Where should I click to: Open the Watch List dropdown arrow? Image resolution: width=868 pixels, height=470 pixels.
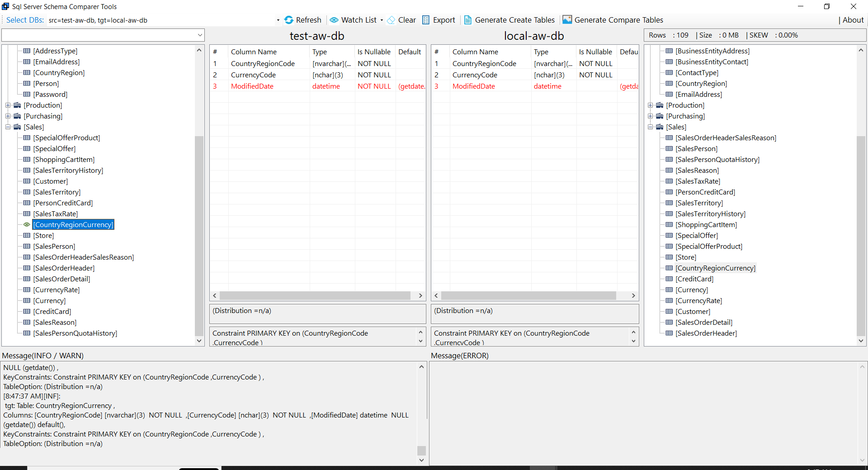click(x=382, y=20)
